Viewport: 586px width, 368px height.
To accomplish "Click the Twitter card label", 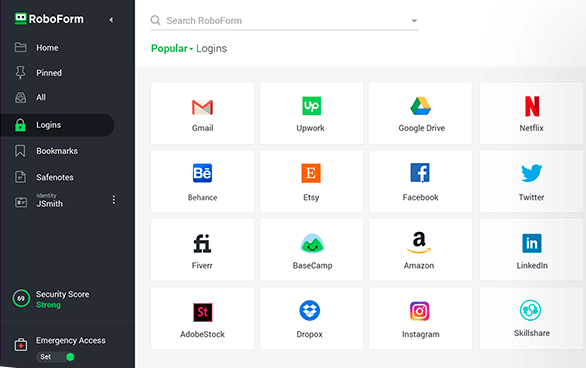I will [531, 197].
